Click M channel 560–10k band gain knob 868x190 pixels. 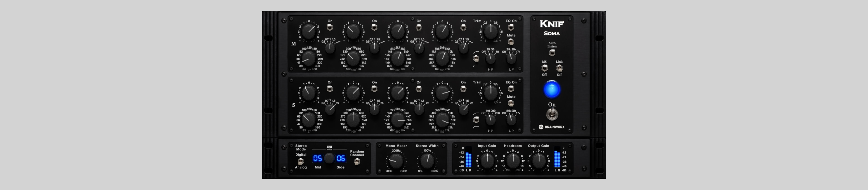(x=398, y=32)
